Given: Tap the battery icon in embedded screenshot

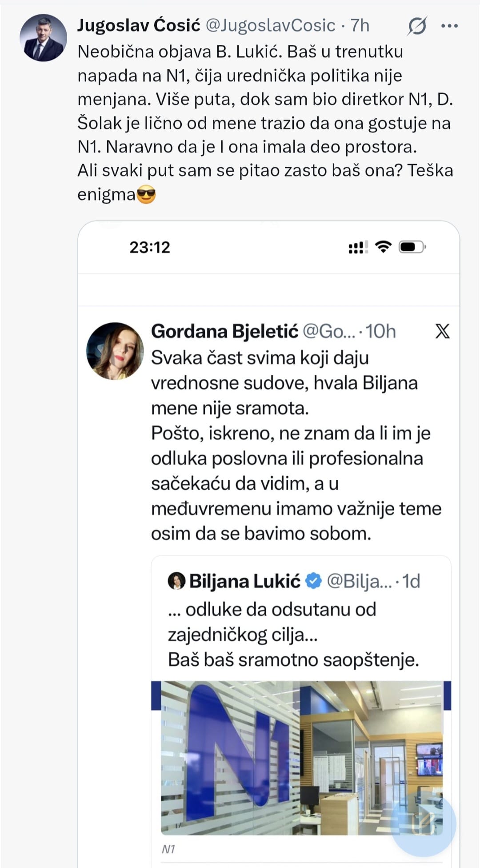Looking at the screenshot, I should pyautogui.click(x=412, y=247).
